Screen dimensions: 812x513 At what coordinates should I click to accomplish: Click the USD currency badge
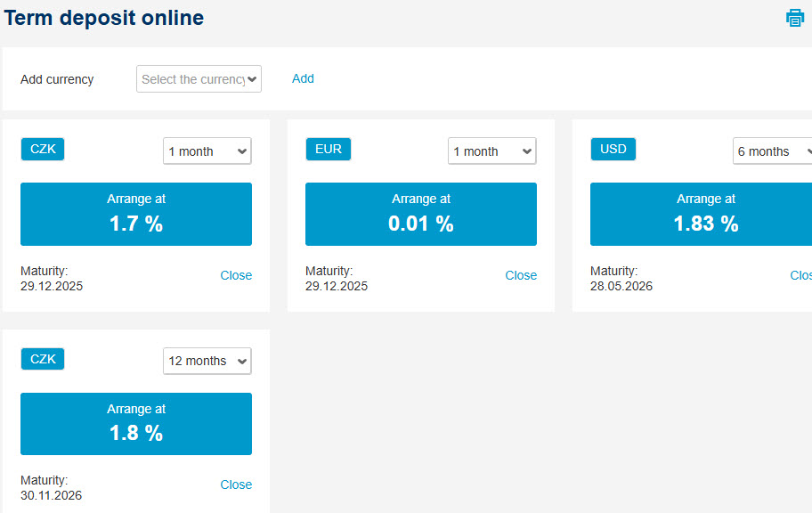tap(613, 150)
